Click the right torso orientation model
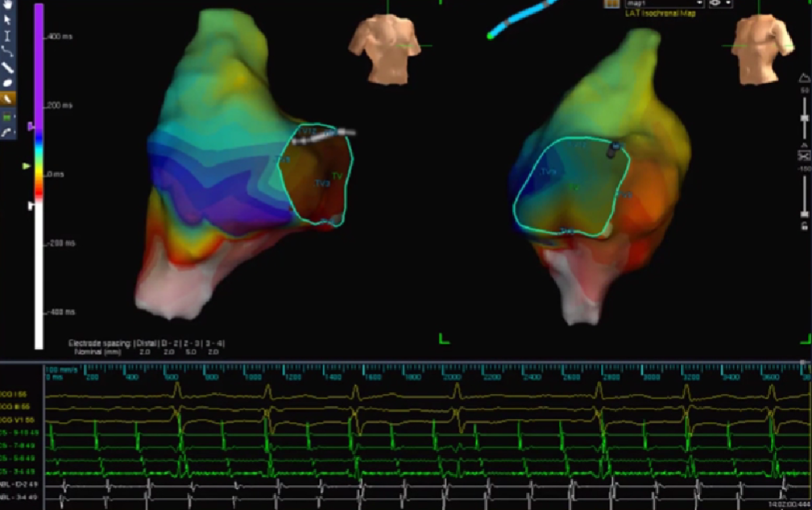812x510 pixels. [762, 49]
